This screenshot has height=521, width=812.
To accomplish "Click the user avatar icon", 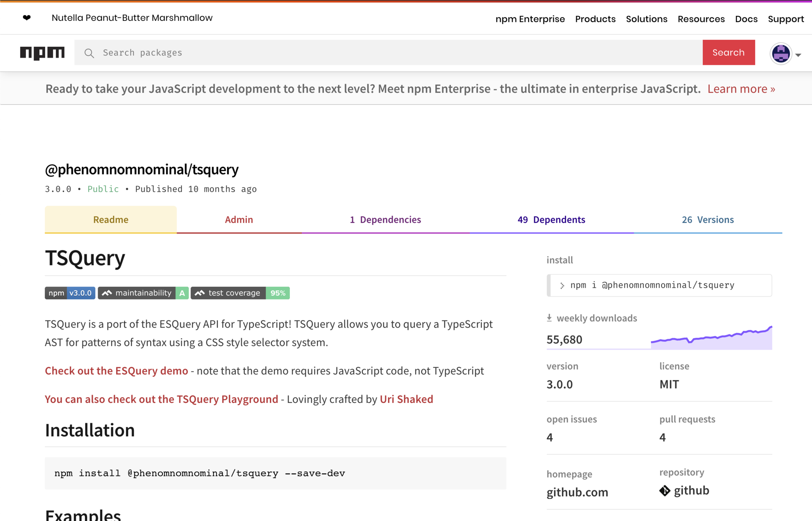I will (780, 53).
